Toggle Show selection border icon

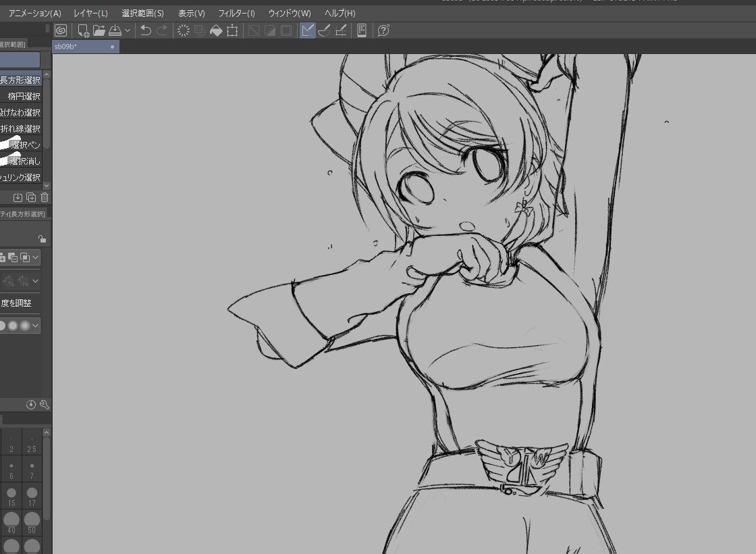286,31
